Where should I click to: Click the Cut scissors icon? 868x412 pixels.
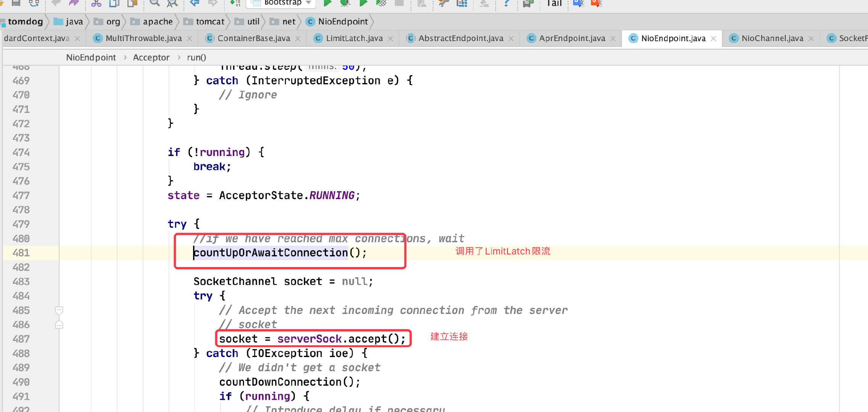click(x=96, y=3)
